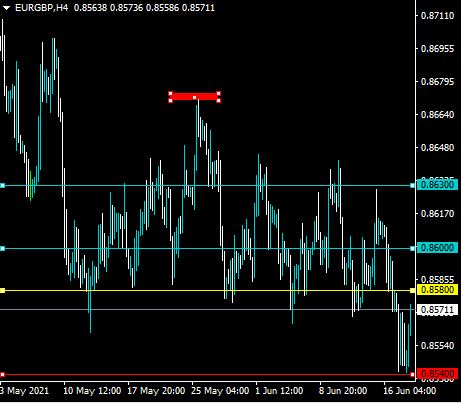Select the cyan 0.86000 line's right anchor
461x403 pixels.
tap(412, 248)
